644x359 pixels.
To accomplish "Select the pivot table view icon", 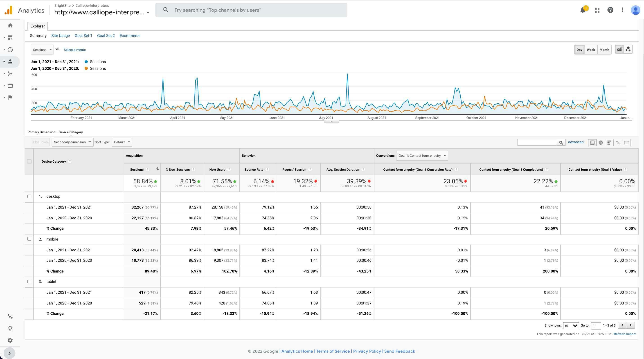I will tap(626, 143).
